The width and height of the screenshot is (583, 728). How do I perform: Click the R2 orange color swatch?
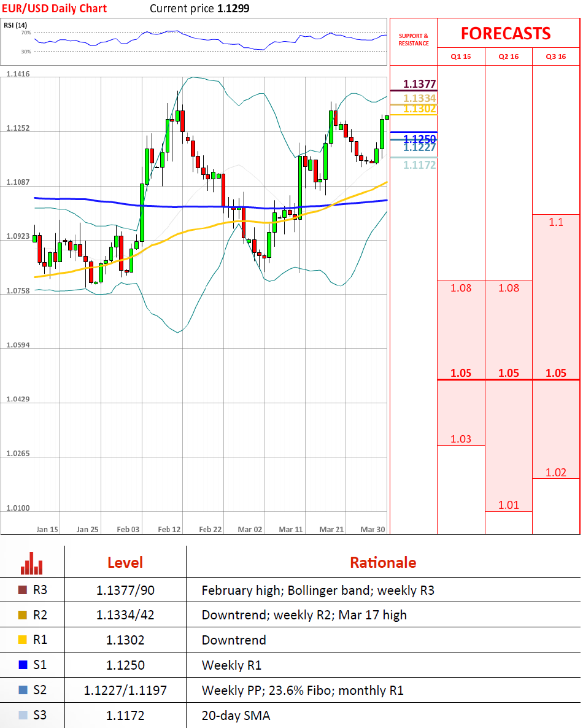22,615
